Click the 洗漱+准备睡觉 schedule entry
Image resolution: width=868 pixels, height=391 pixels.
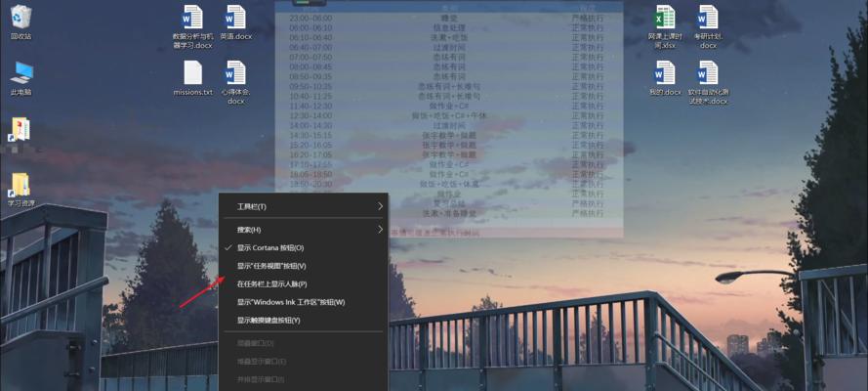(x=449, y=213)
